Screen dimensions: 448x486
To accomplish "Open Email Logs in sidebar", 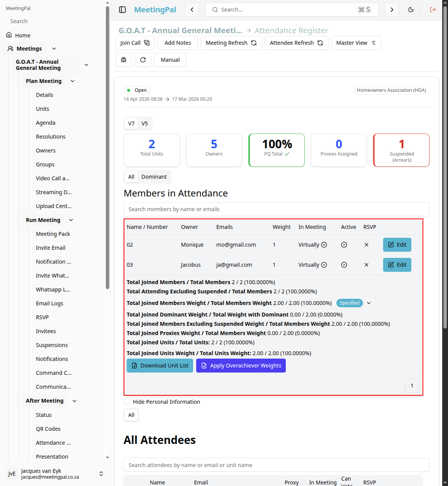I will (49, 303).
